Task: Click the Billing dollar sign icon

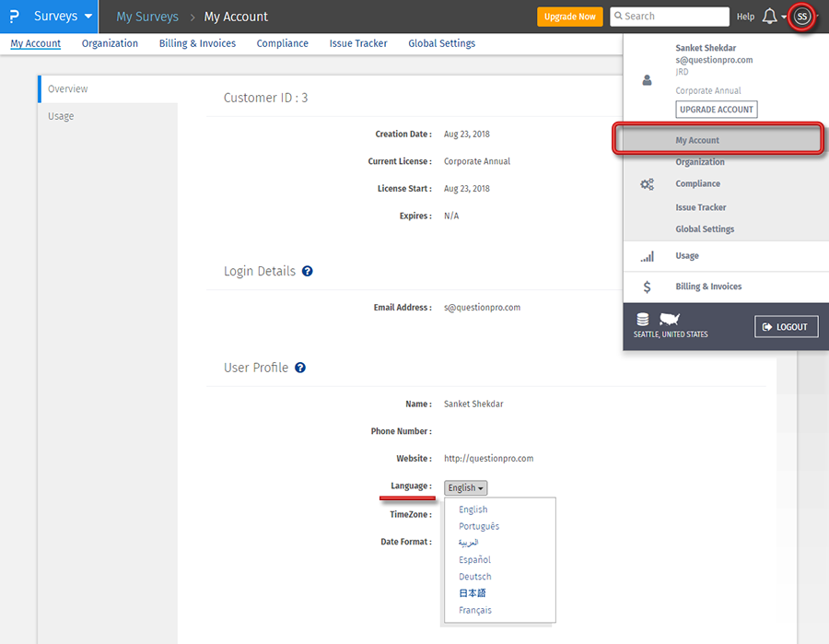Action: click(647, 287)
